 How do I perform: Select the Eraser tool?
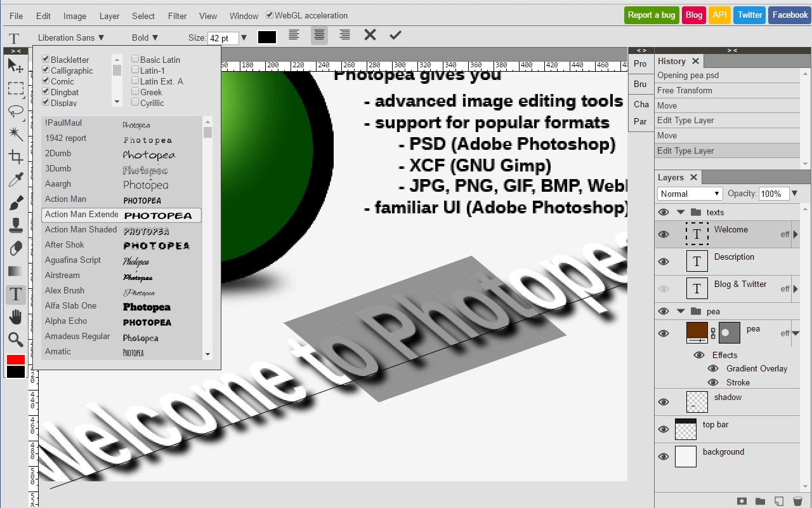pos(15,248)
